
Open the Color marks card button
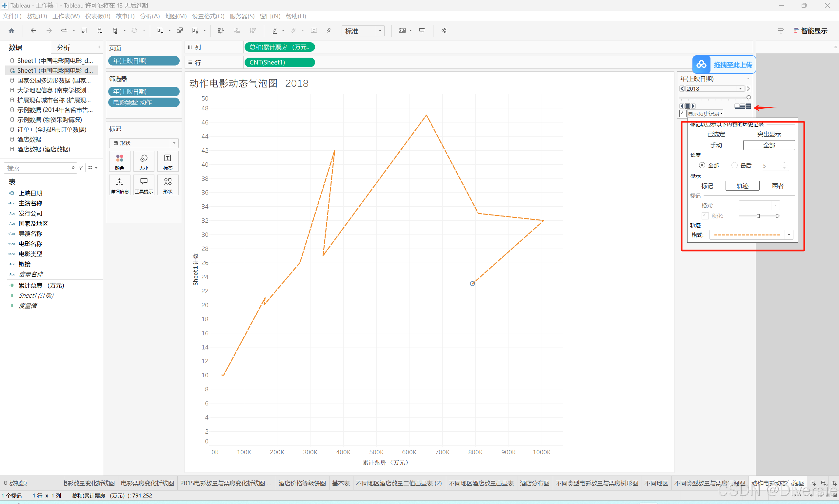(119, 161)
